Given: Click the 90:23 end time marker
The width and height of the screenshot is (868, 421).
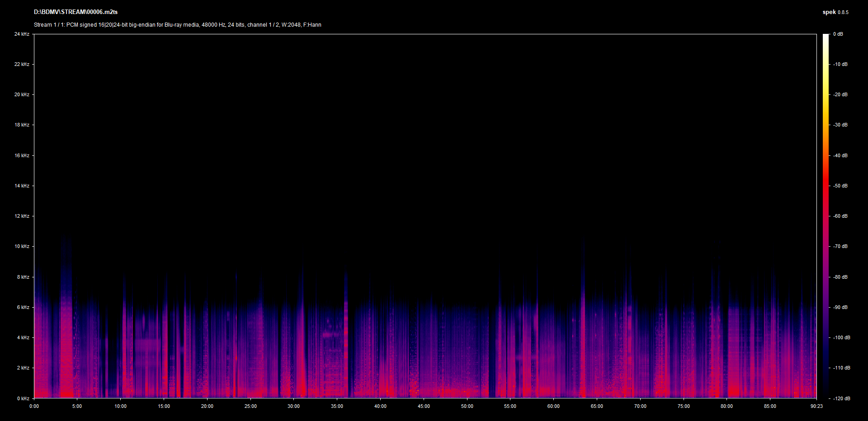Looking at the screenshot, I should click(816, 406).
